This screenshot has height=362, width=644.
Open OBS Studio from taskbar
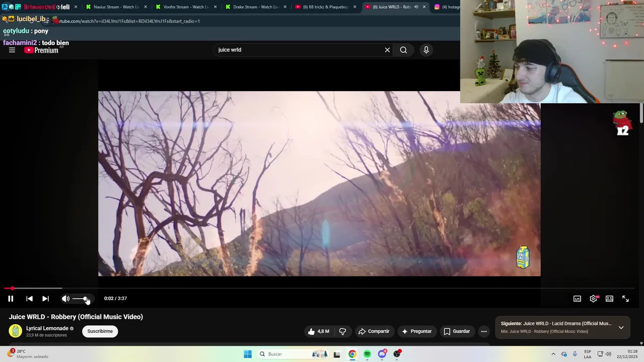pos(397,354)
